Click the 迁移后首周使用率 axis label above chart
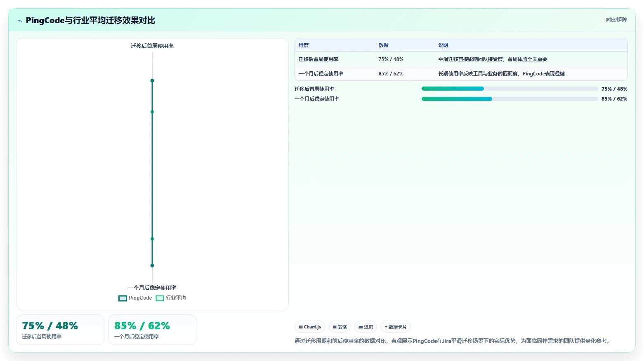The image size is (644, 361). [152, 46]
